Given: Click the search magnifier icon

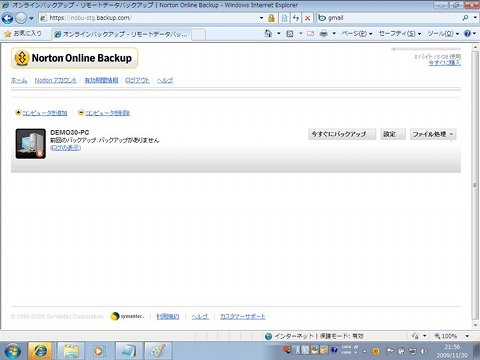Looking at the screenshot, I should point(465,18).
